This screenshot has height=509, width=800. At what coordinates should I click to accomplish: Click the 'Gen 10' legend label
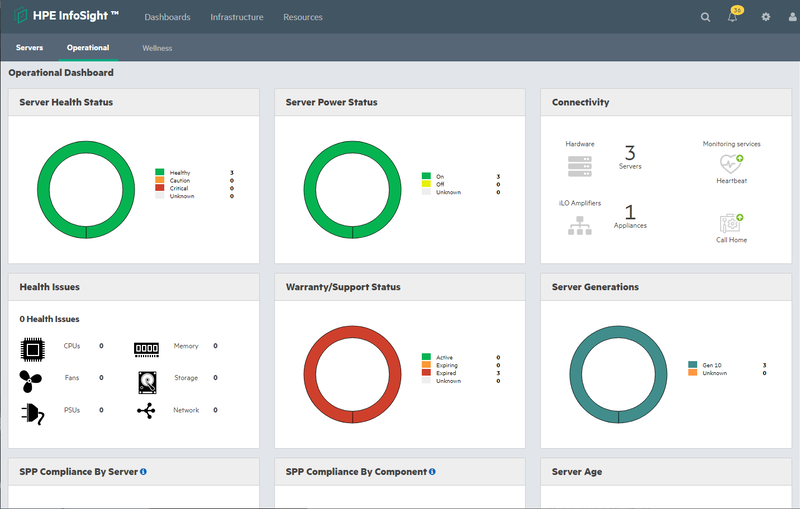[x=712, y=365]
